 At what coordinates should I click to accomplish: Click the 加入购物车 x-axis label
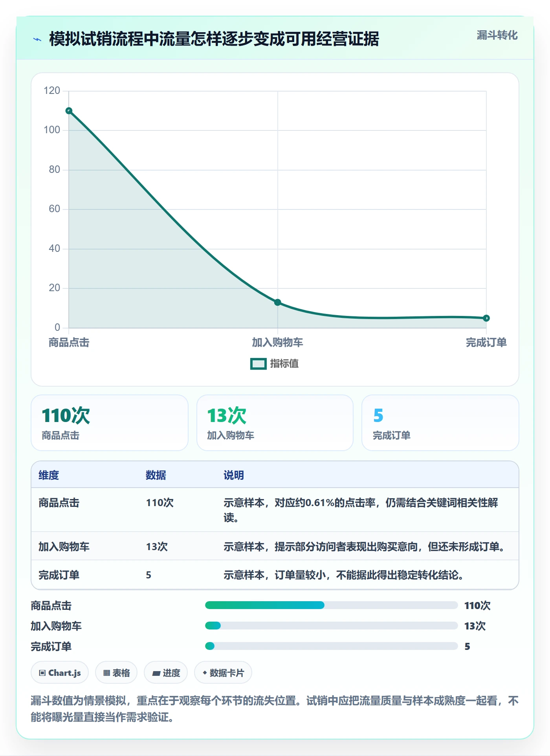[x=278, y=343]
